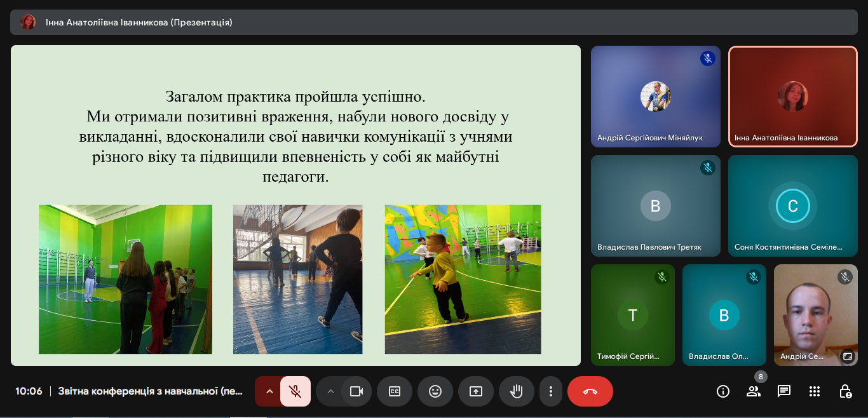Open more options three-dot menu

coord(551,391)
